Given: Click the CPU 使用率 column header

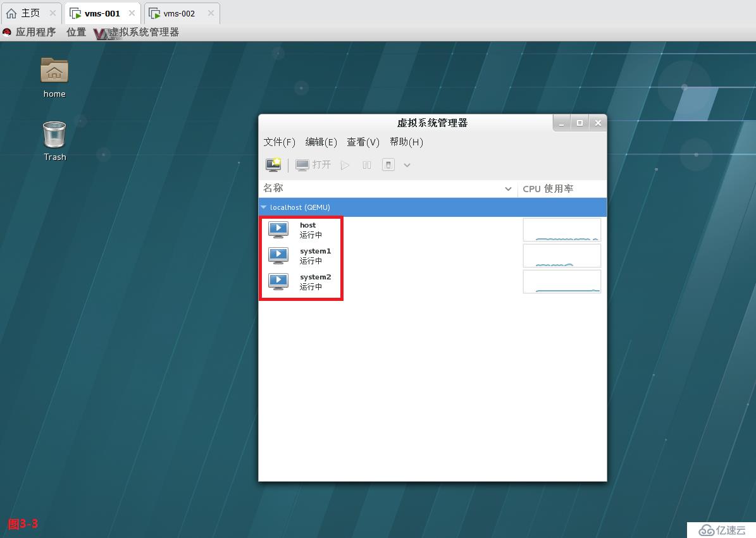Looking at the screenshot, I should click(562, 188).
